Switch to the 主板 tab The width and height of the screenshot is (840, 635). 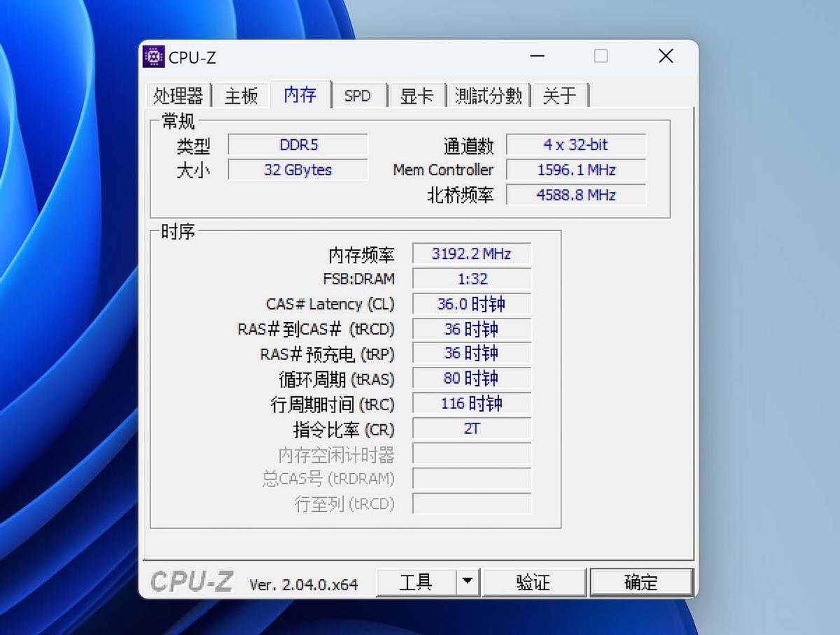[x=240, y=95]
